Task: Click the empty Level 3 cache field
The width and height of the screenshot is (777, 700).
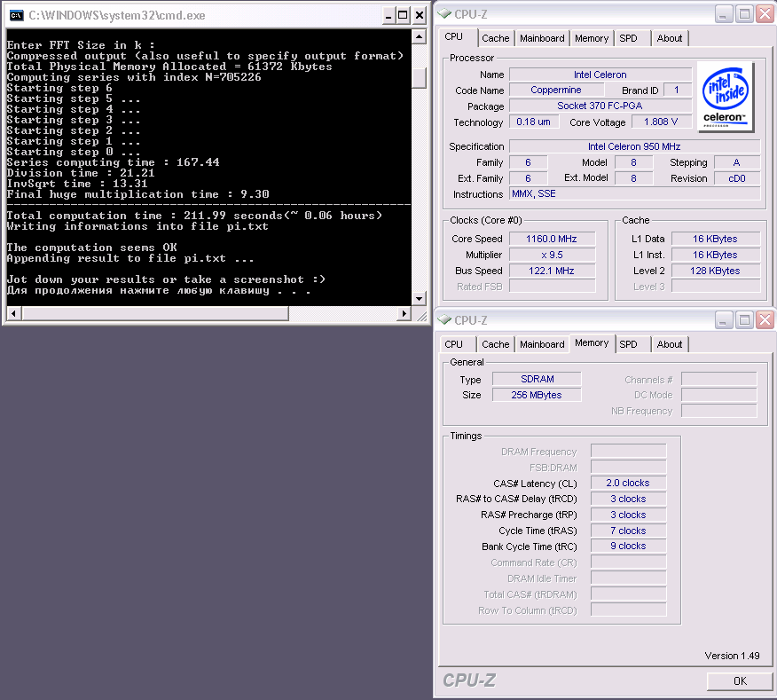Action: click(715, 287)
